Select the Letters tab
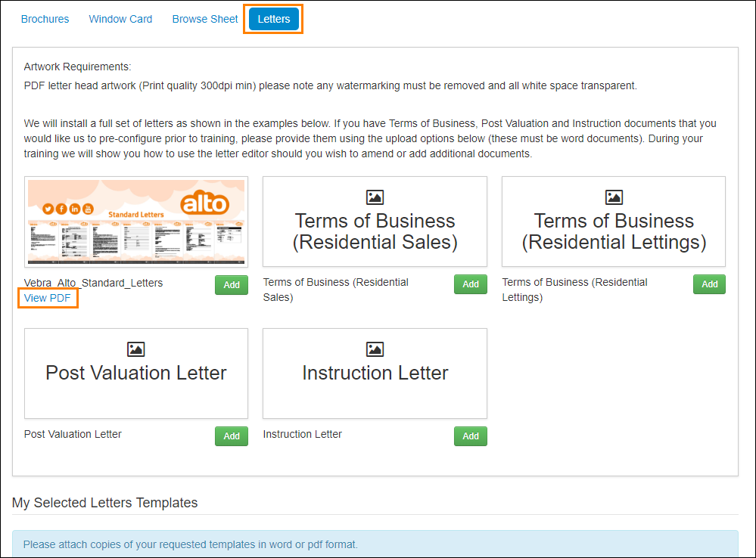 click(x=274, y=19)
